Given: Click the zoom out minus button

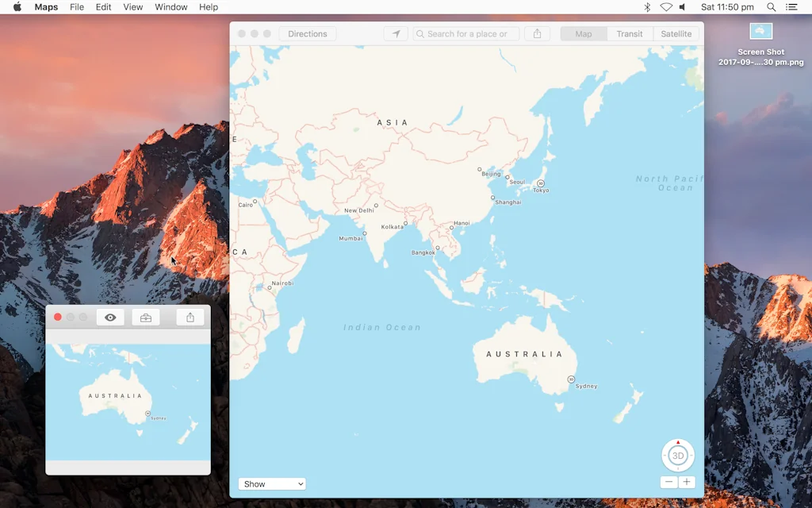Looking at the screenshot, I should tap(668, 482).
